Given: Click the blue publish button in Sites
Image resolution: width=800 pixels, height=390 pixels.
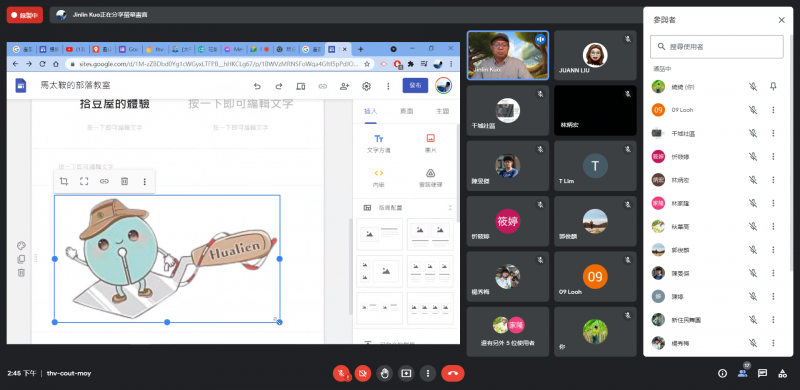Looking at the screenshot, I should click(415, 86).
